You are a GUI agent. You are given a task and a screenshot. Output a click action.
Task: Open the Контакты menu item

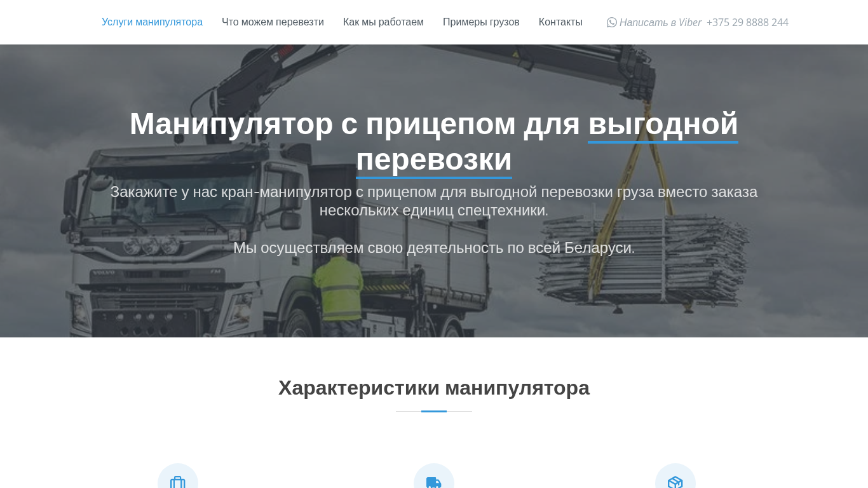[x=560, y=22]
